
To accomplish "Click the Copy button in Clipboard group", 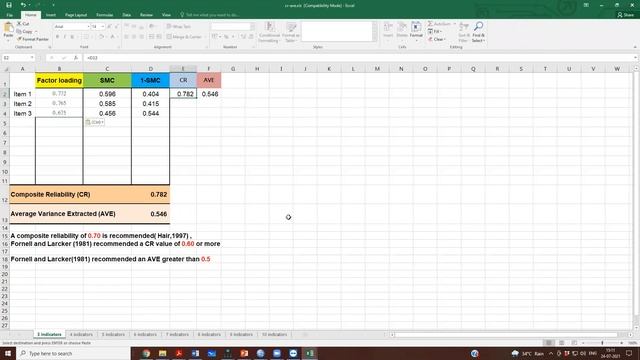I will [24, 31].
